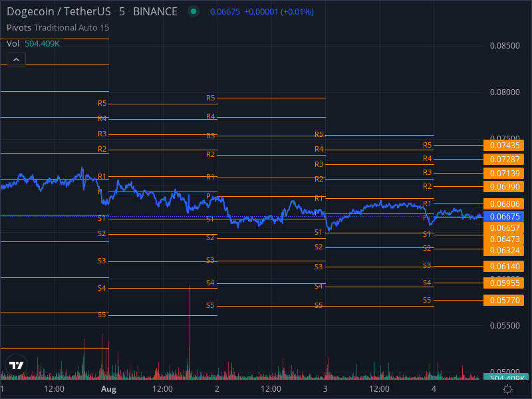Click the 0.05955 S4 price label
The image size is (532, 399).
point(504,283)
